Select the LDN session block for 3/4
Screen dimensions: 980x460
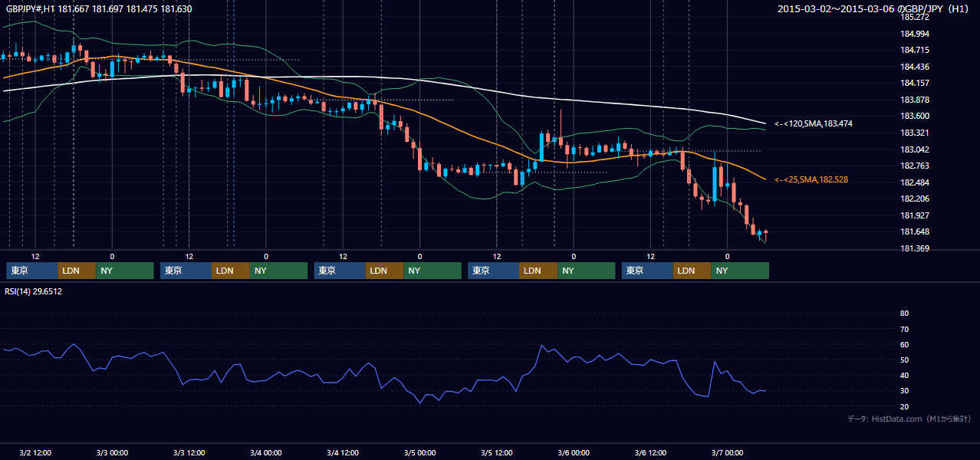click(385, 271)
